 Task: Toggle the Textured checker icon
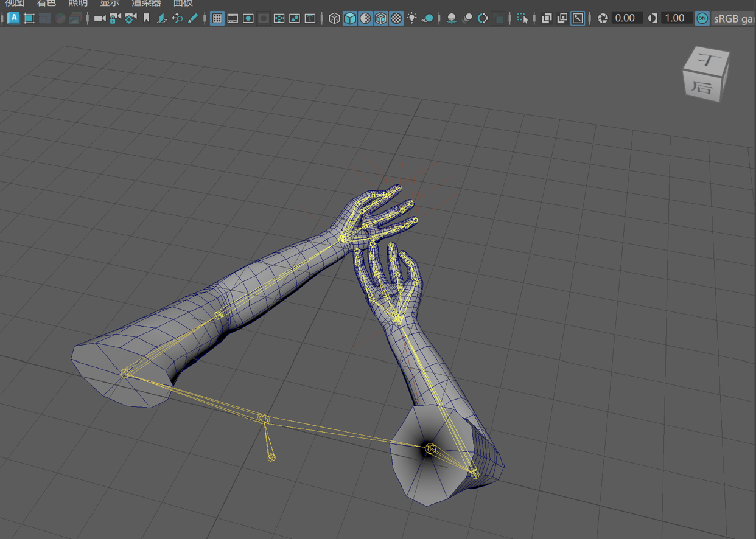tap(396, 18)
